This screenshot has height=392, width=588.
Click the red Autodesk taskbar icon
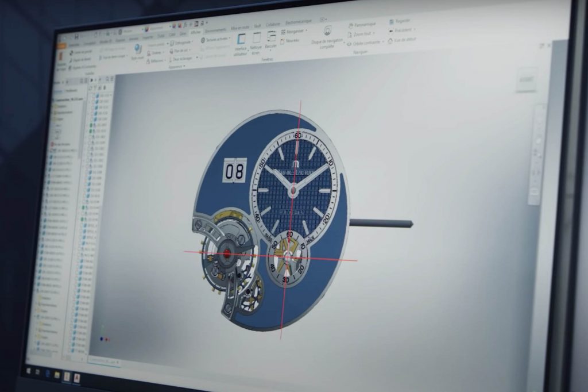[76, 378]
